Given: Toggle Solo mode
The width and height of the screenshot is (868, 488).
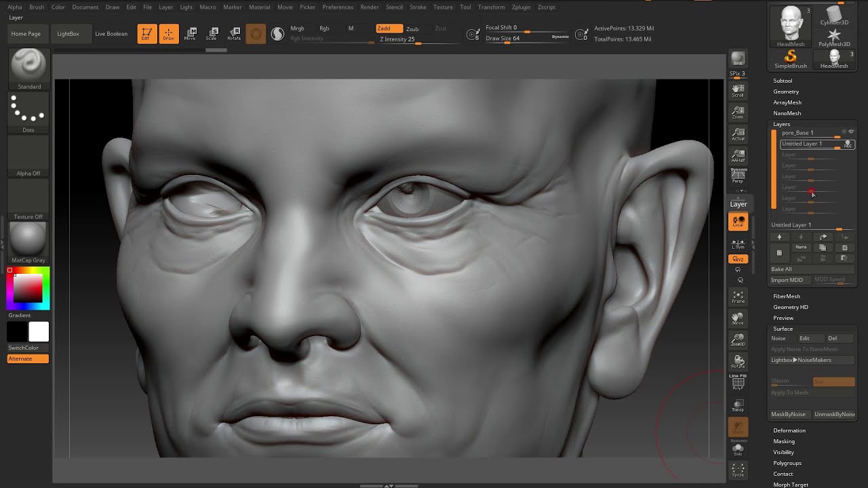Looking at the screenshot, I should point(738,449).
